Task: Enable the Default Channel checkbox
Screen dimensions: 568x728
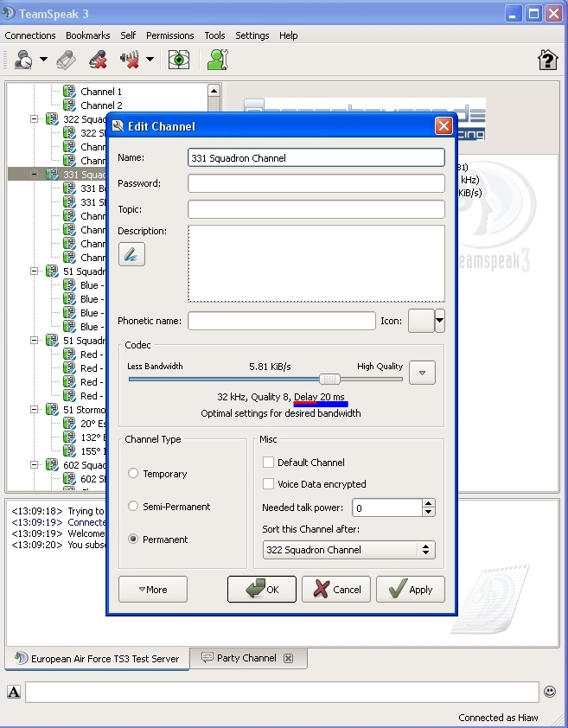Action: (268, 462)
